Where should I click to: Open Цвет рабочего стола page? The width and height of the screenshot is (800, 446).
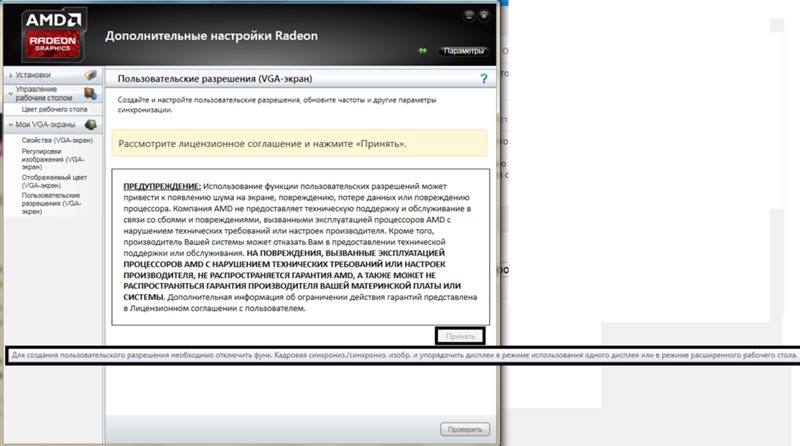click(x=54, y=109)
